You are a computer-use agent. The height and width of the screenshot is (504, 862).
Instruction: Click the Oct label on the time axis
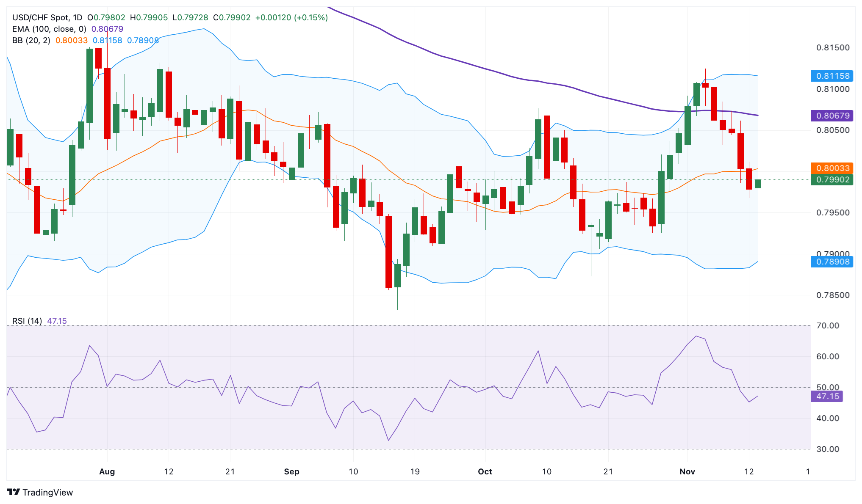[x=485, y=471]
